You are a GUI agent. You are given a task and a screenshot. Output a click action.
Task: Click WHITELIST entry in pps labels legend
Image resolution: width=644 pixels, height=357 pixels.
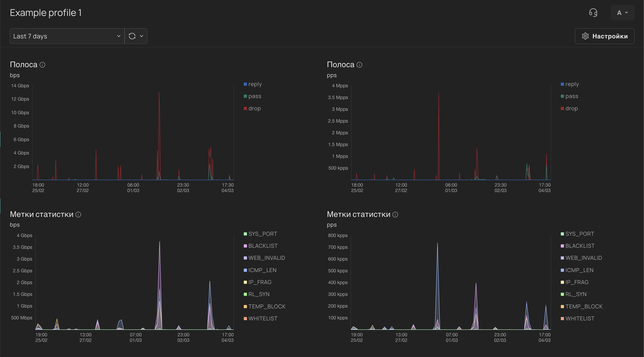click(x=580, y=319)
